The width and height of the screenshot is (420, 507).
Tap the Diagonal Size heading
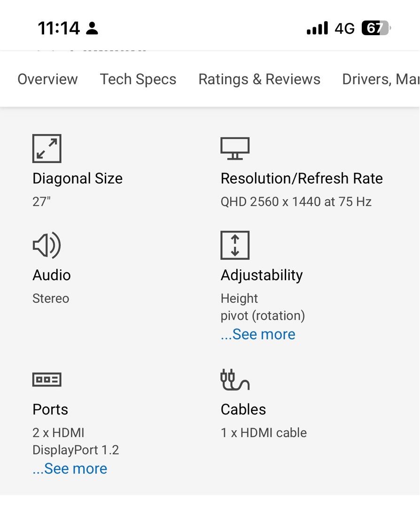78,178
